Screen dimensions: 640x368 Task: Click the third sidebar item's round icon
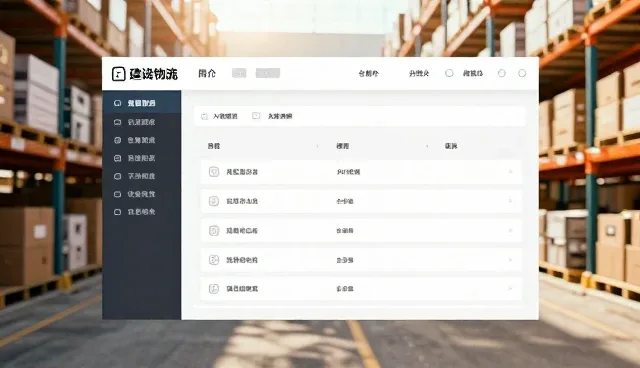click(x=118, y=140)
